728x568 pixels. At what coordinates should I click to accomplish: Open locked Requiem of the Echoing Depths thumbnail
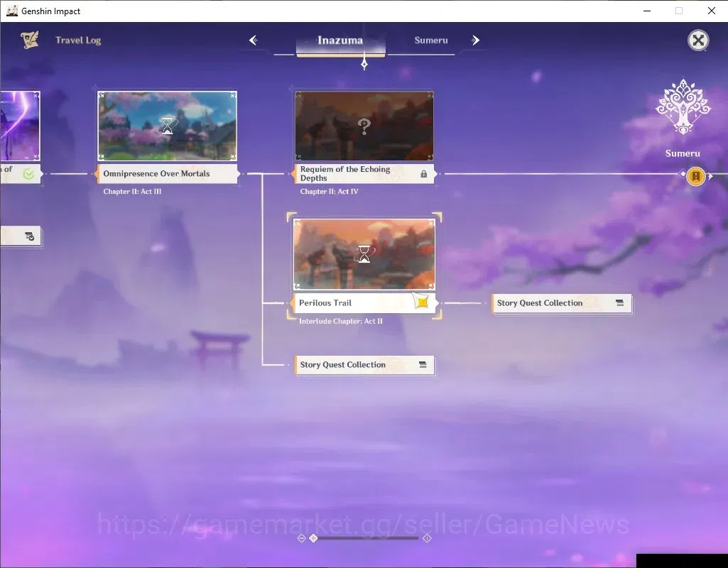[x=364, y=126]
